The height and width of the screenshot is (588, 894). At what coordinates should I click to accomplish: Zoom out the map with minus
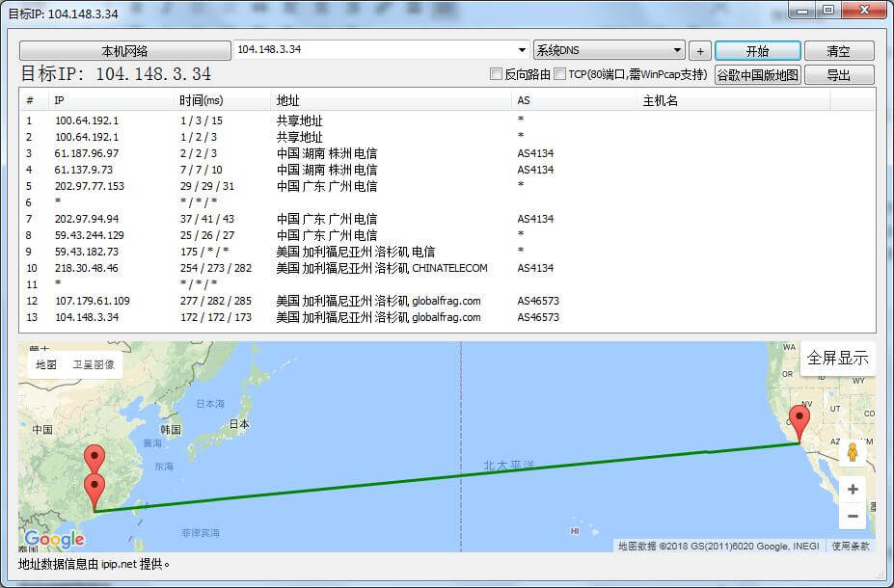click(852, 517)
